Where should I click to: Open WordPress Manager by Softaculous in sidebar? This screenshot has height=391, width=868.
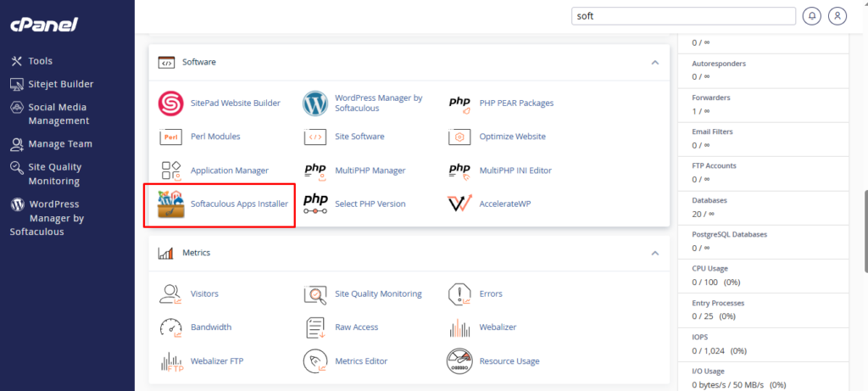click(47, 218)
